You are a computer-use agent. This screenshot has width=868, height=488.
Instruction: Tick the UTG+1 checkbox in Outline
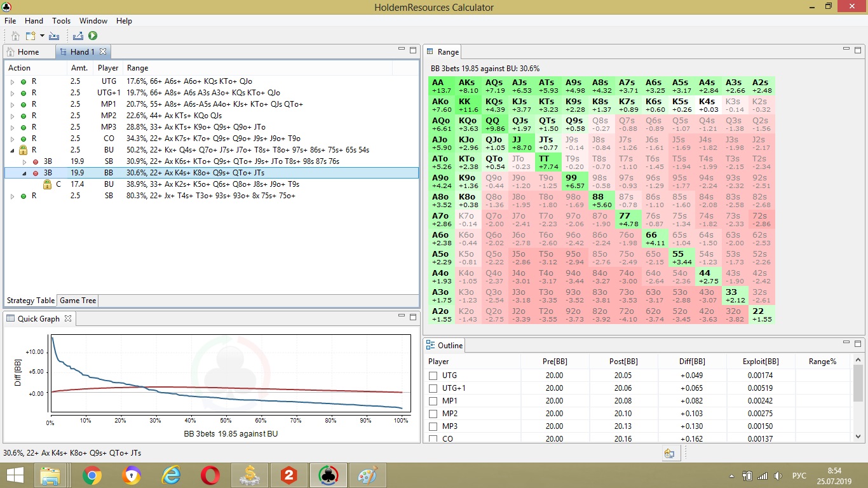point(433,388)
